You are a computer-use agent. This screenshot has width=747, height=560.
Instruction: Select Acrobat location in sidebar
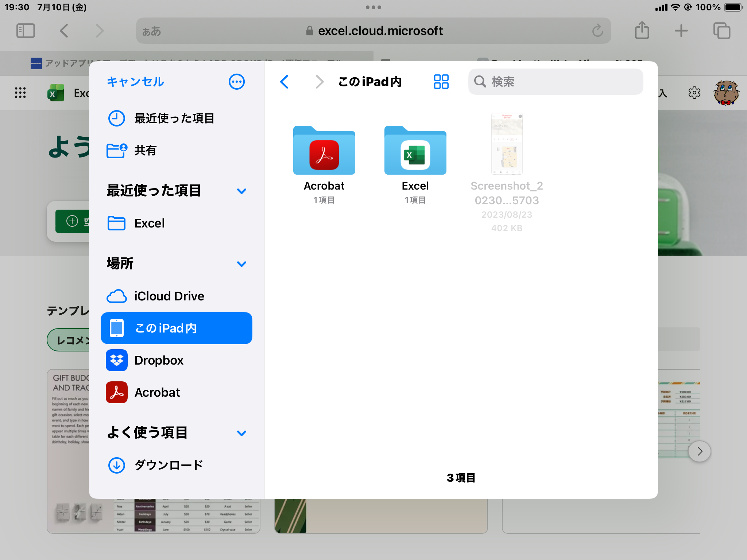[x=177, y=392]
